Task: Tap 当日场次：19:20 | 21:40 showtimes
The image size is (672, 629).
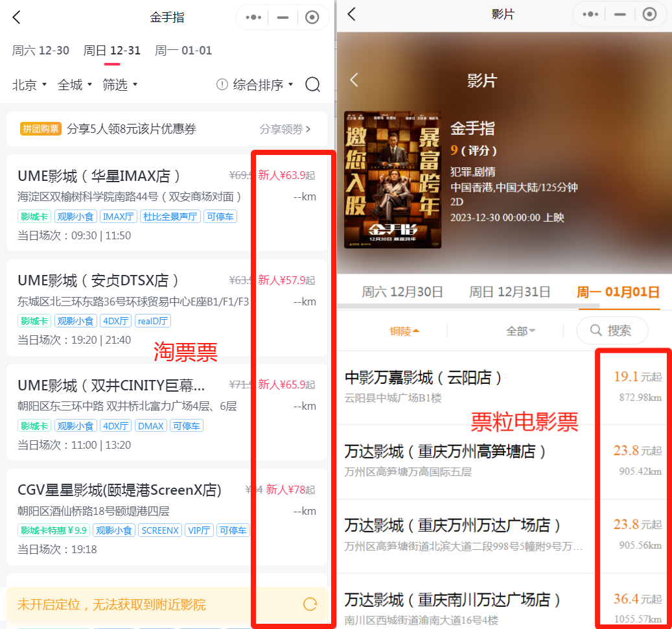Action: (x=74, y=340)
